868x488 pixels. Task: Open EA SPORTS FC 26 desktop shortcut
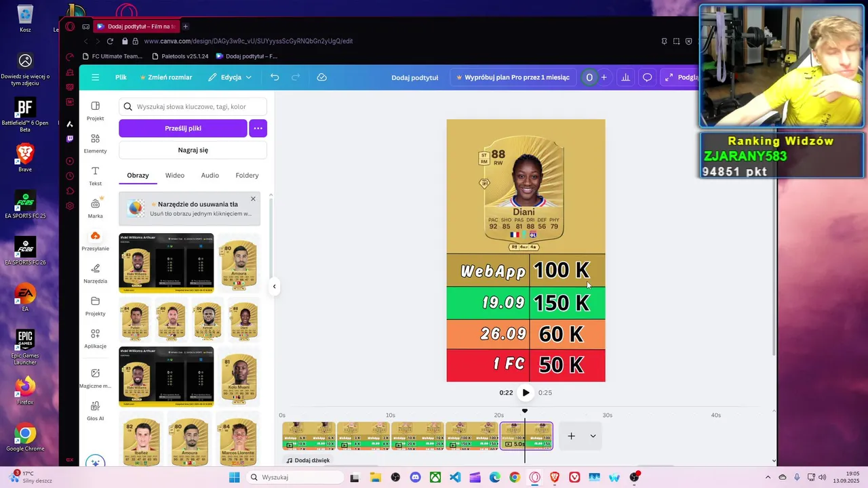[x=25, y=250]
